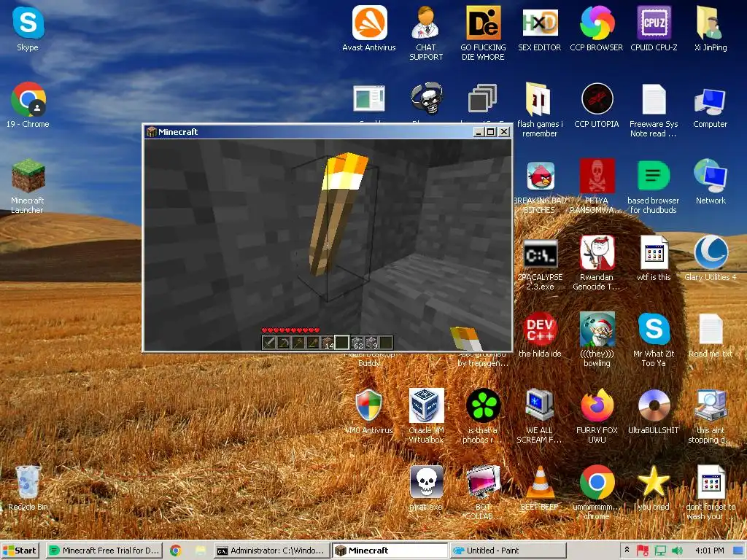Screen dimensions: 747x560
Task: Open the Minecraft Launcher desktop icon
Action: [x=28, y=176]
